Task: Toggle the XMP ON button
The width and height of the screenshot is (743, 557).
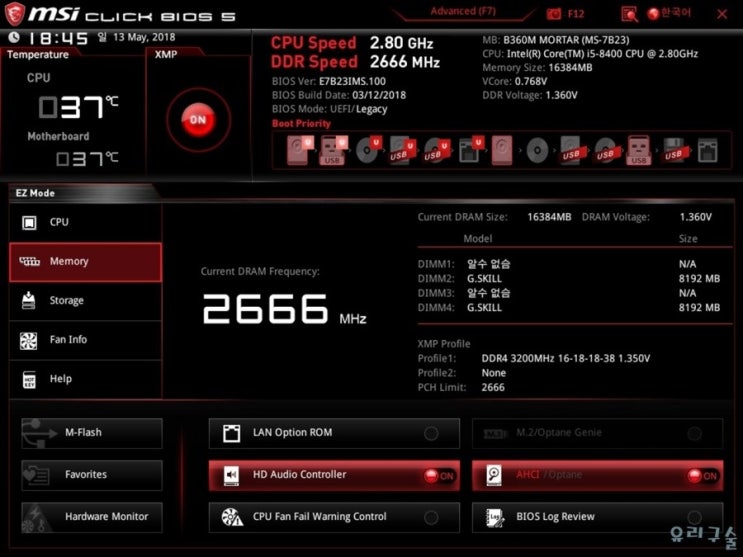Action: click(198, 119)
